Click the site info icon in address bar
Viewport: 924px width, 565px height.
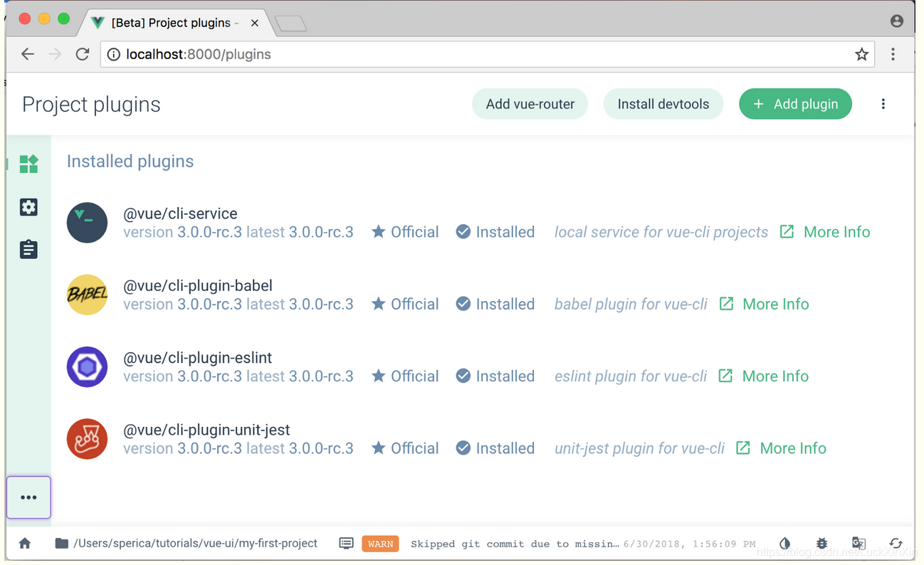(113, 54)
